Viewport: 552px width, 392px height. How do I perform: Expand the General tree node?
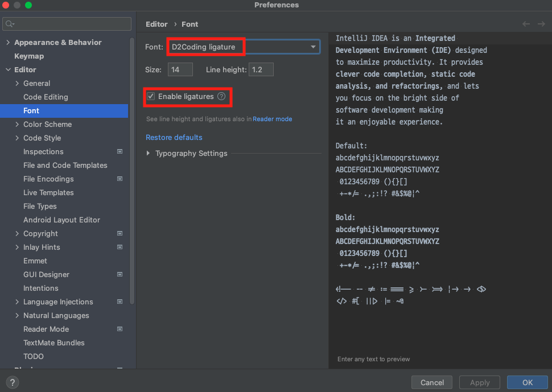point(17,84)
